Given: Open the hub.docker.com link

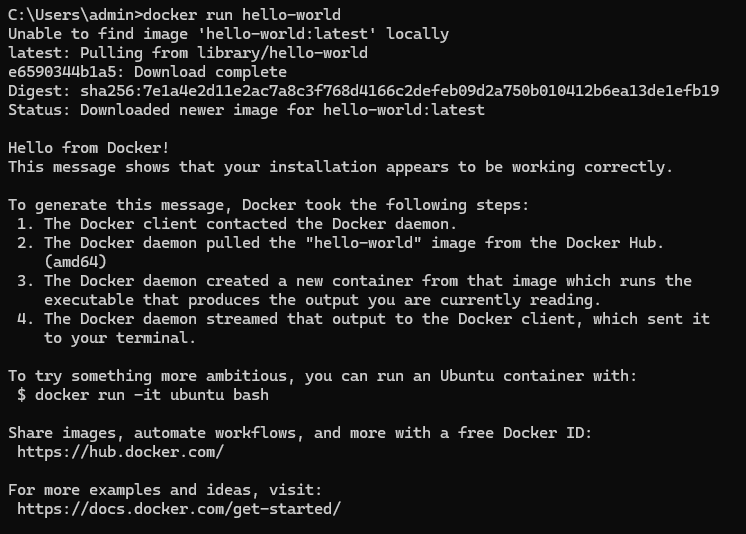Looking at the screenshot, I should point(120,452).
